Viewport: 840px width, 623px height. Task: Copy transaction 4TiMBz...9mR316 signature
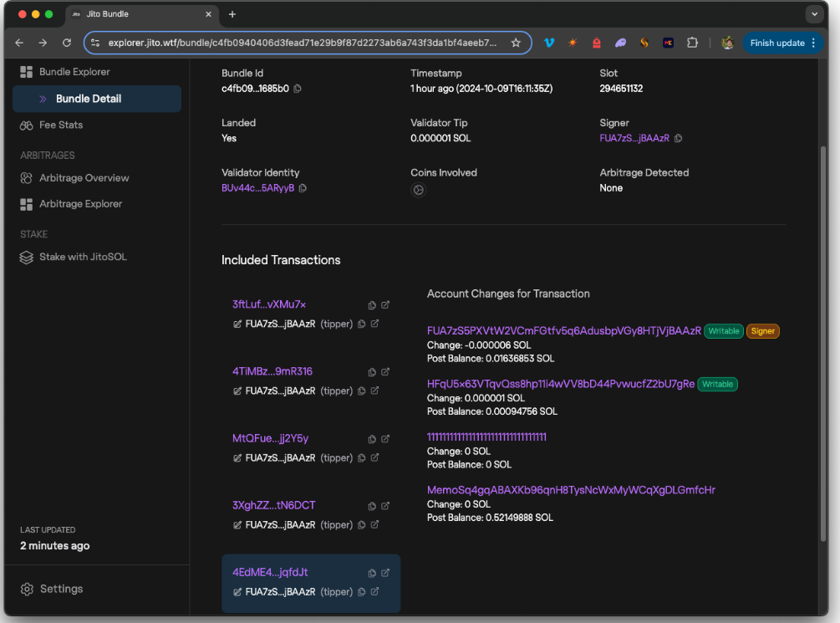(372, 372)
